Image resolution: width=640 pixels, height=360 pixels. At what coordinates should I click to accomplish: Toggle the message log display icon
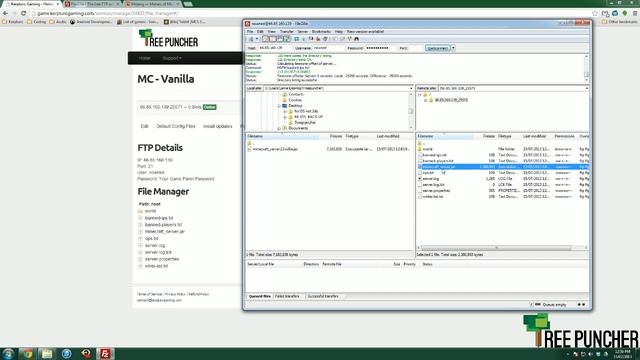pos(265,39)
